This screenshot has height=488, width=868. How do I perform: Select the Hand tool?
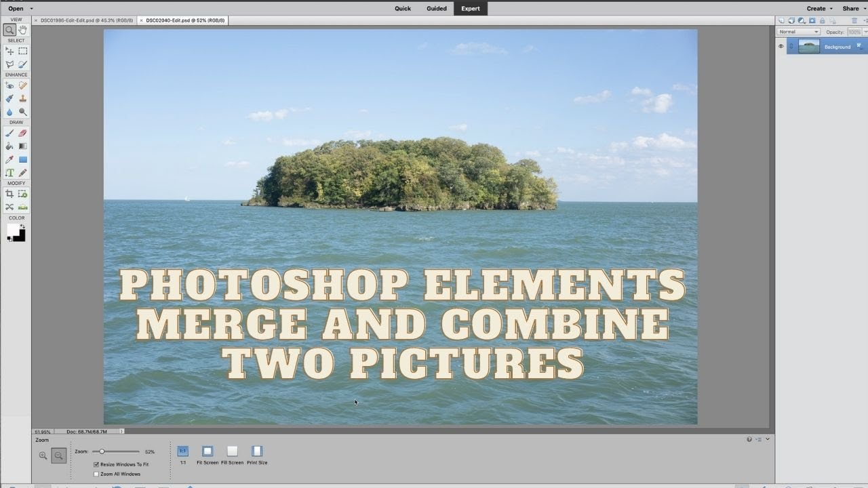23,30
